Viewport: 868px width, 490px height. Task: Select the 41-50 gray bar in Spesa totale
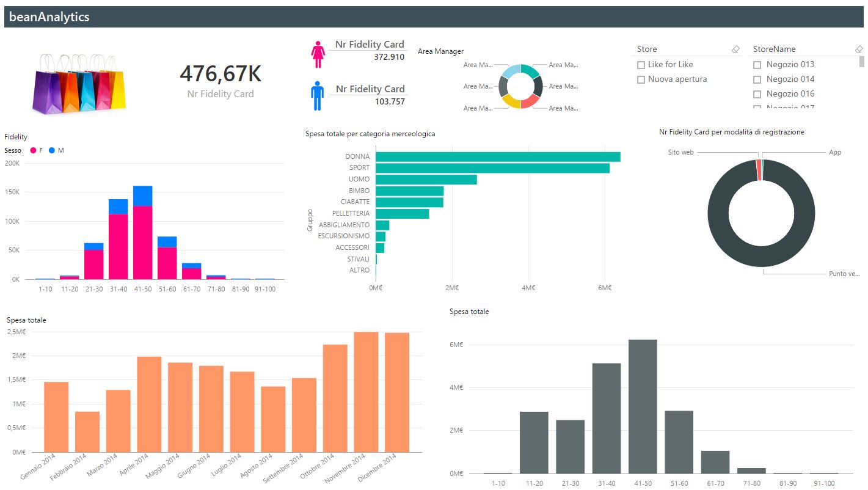[x=643, y=406]
